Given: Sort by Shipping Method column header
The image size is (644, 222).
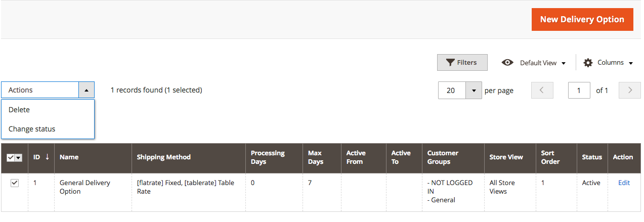Looking at the screenshot, I should 189,157.
